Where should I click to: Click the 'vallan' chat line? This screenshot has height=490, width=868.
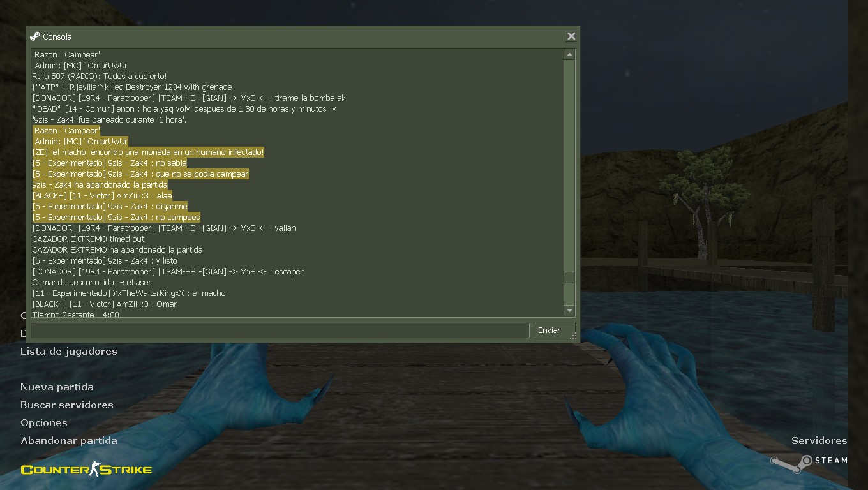(x=164, y=228)
